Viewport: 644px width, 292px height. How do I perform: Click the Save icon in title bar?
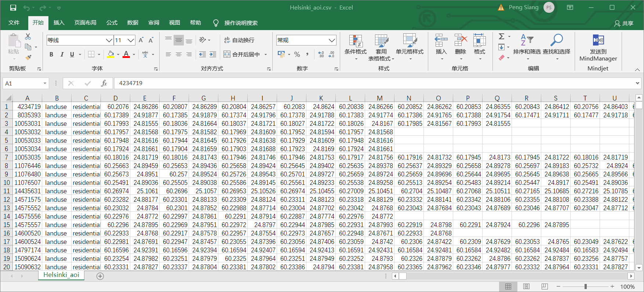(13, 8)
